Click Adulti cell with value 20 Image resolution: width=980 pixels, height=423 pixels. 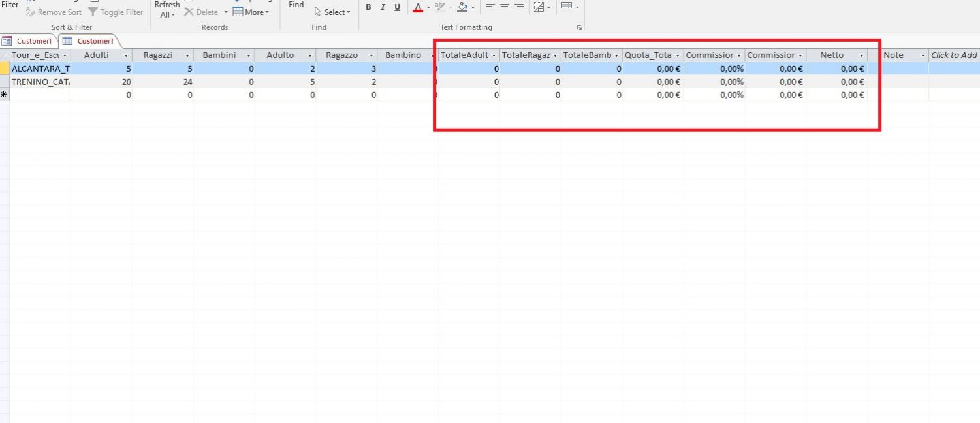tap(101, 82)
